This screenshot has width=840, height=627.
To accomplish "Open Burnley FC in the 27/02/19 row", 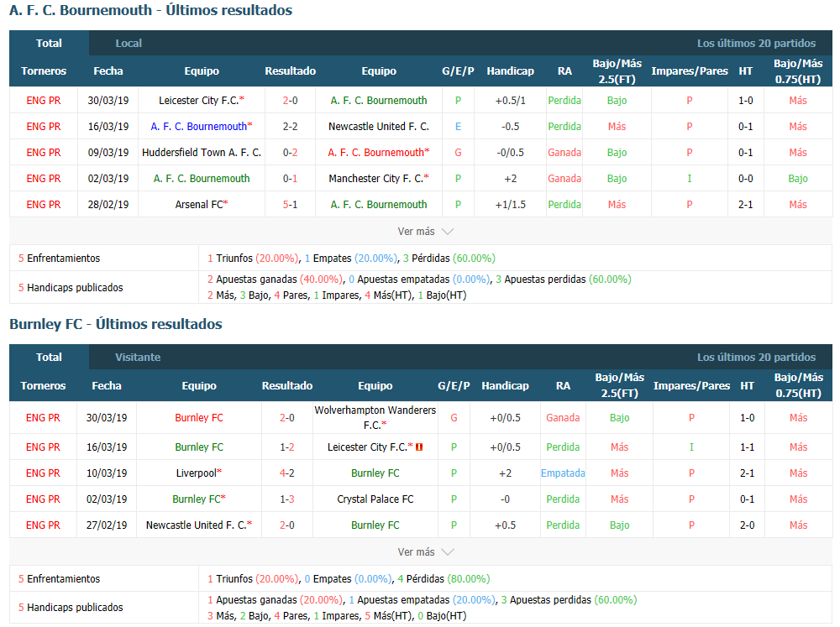I will tap(375, 525).
